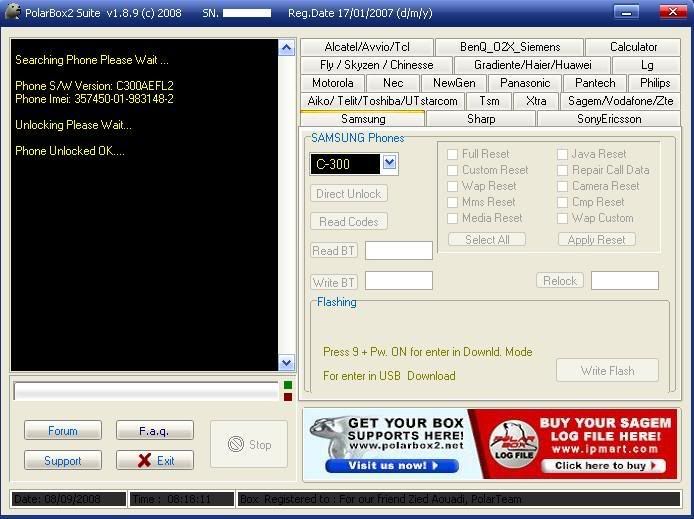The width and height of the screenshot is (694, 519).
Task: Open Aiko/Telit/Toshiba/UTstarcom tab
Action: (382, 101)
